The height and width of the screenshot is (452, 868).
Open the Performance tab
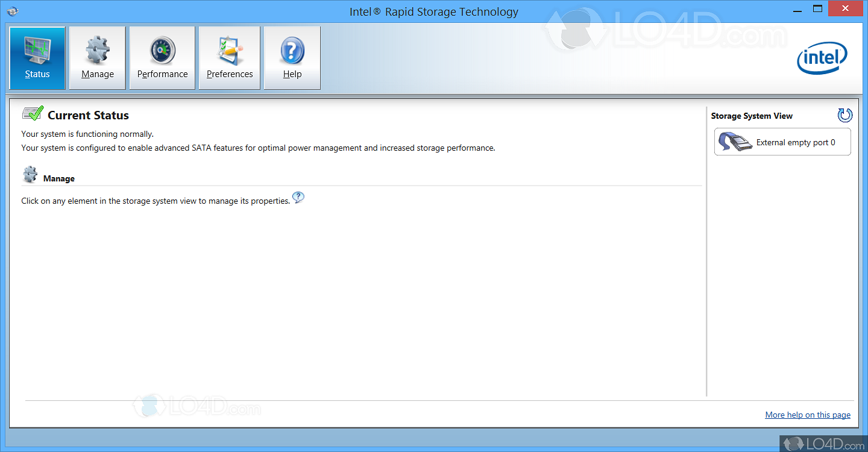coord(162,58)
